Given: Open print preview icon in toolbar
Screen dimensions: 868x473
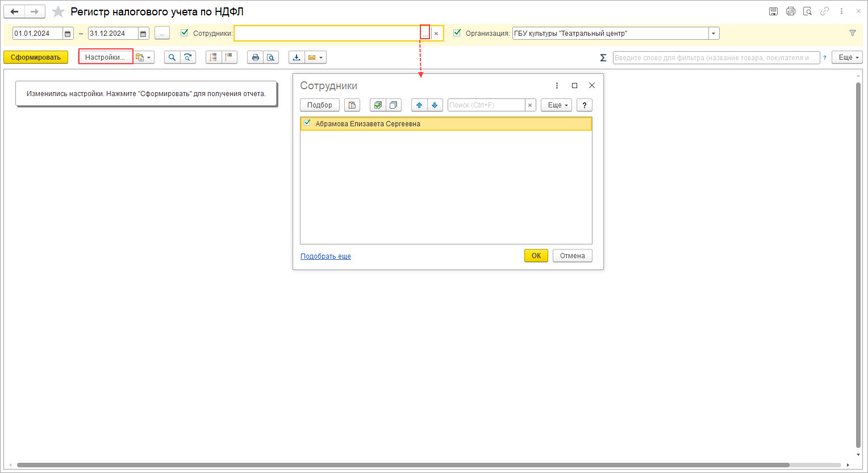Looking at the screenshot, I should (271, 57).
